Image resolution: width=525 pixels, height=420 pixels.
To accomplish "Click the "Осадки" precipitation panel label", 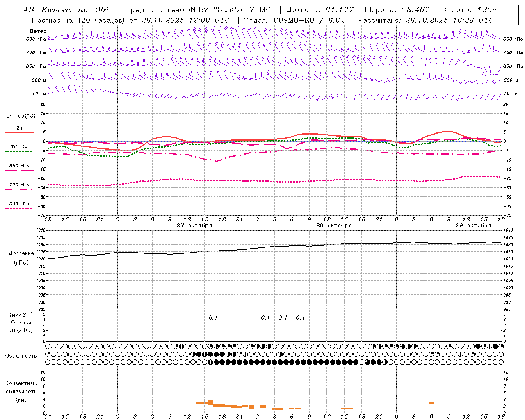I will click(x=21, y=322).
